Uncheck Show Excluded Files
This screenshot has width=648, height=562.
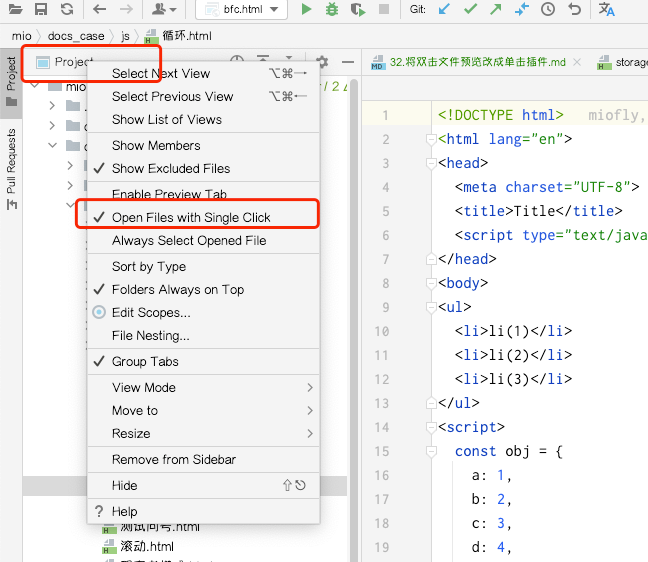coord(203,169)
